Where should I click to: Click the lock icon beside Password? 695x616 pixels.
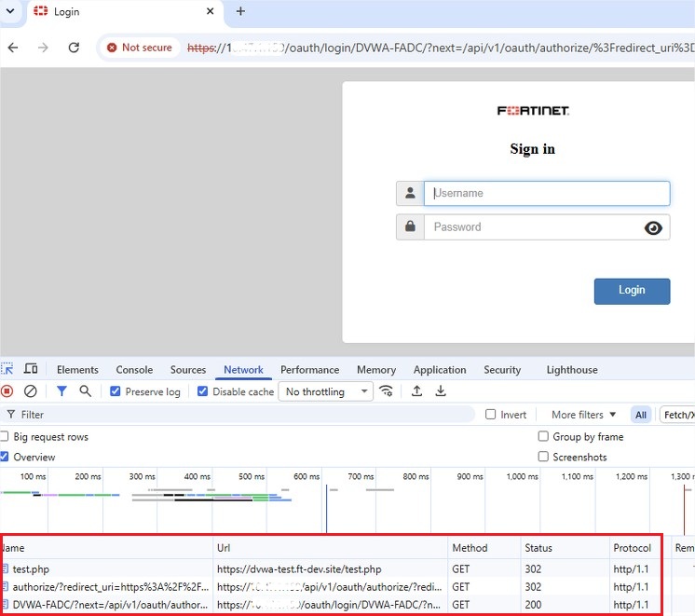coord(410,227)
